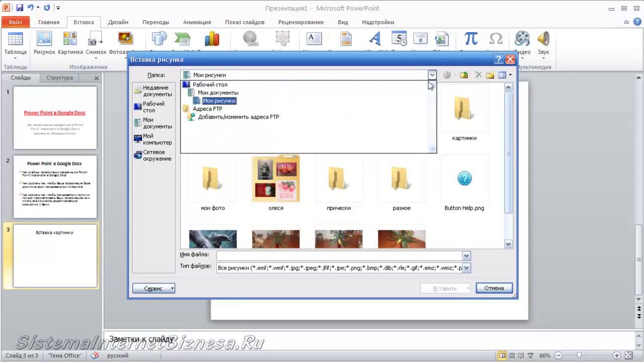Open the Сервис tools dropdown button
This screenshot has width=644, height=362.
[153, 288]
